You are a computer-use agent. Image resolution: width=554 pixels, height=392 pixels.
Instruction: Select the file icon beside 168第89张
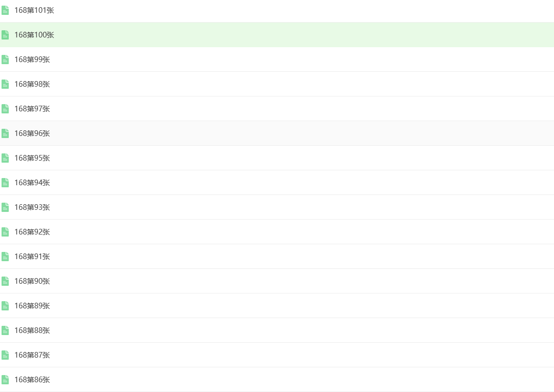click(5, 306)
